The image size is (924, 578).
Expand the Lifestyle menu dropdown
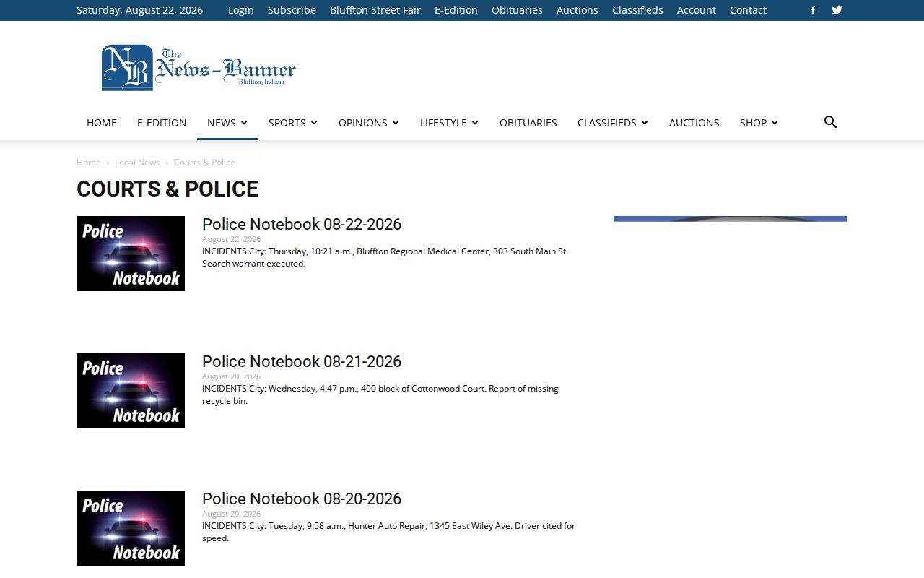point(449,123)
